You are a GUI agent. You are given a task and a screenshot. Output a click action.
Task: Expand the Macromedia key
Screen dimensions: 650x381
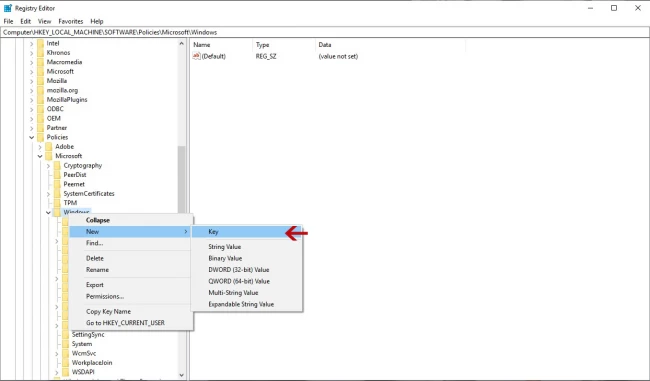point(32,62)
